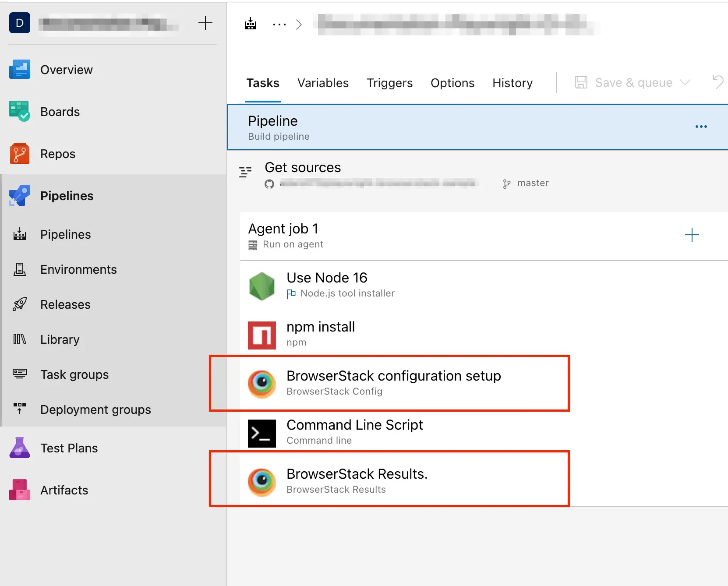Switch to the Variables tab
The height and width of the screenshot is (586, 728).
pyautogui.click(x=323, y=83)
